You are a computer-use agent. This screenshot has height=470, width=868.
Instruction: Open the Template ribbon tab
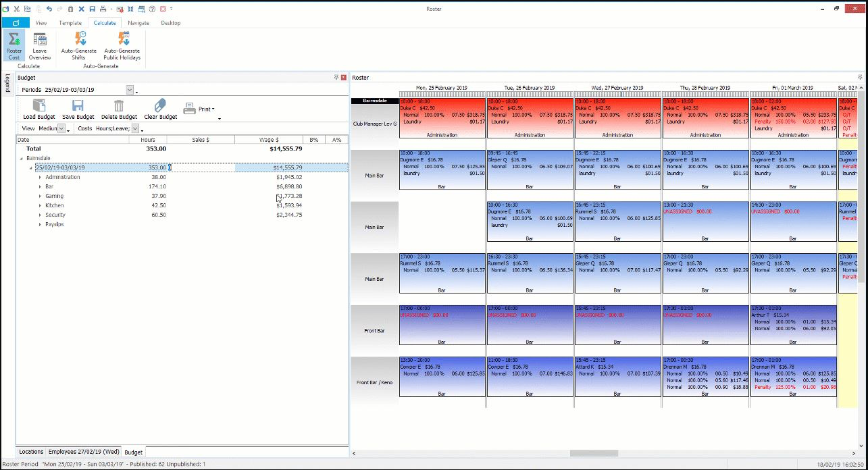coord(70,23)
